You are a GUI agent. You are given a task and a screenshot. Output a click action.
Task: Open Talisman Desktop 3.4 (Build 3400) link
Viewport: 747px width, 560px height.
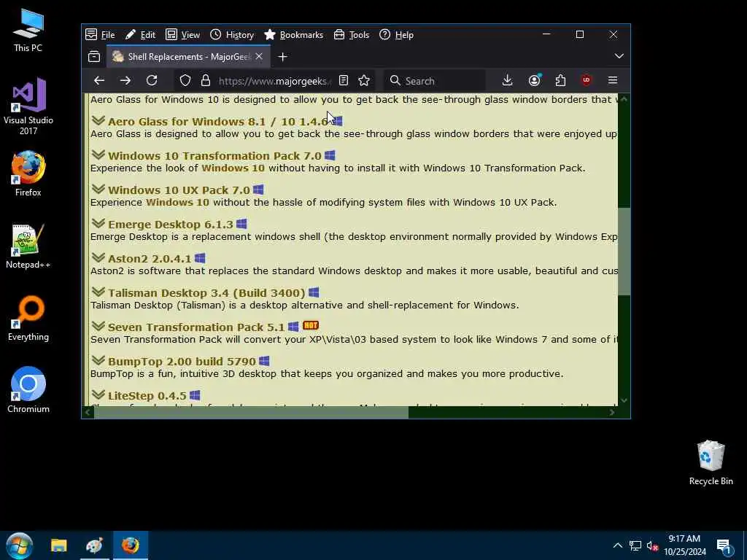(206, 293)
